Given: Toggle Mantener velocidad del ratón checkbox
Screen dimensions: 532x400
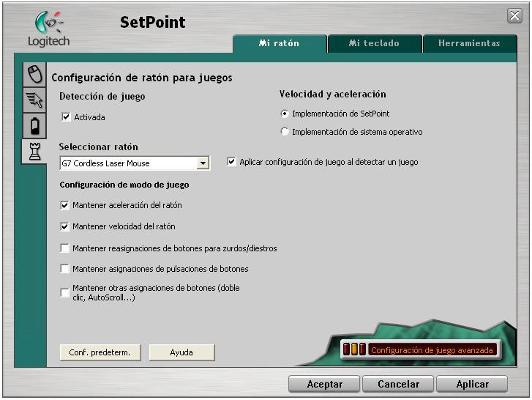Looking at the screenshot, I should coord(65,226).
